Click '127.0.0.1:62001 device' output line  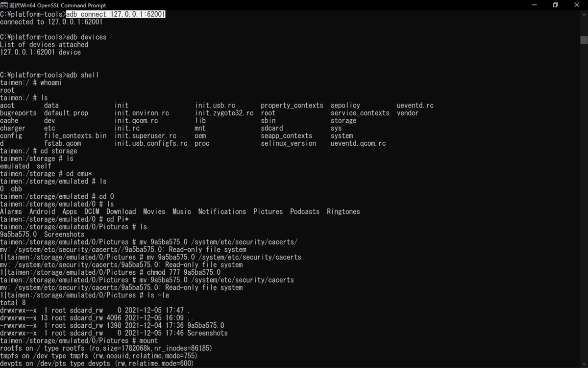tap(40, 52)
